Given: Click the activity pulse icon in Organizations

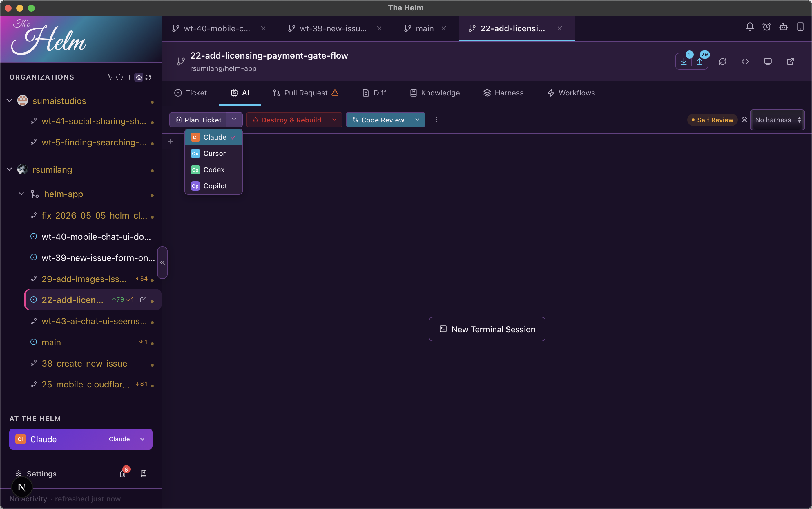Looking at the screenshot, I should (x=109, y=77).
